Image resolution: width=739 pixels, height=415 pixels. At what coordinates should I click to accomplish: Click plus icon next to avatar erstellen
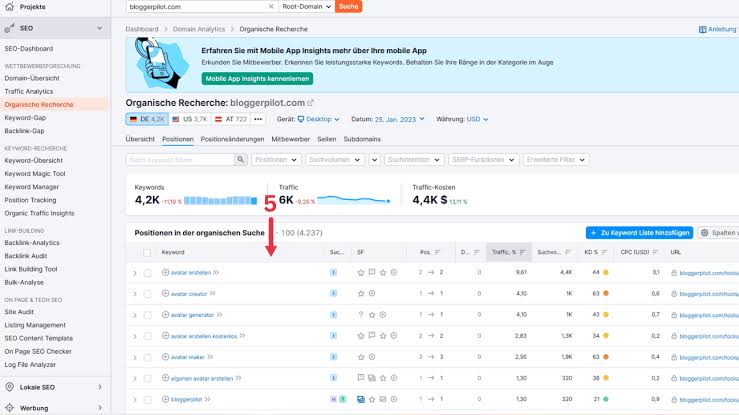coord(165,272)
